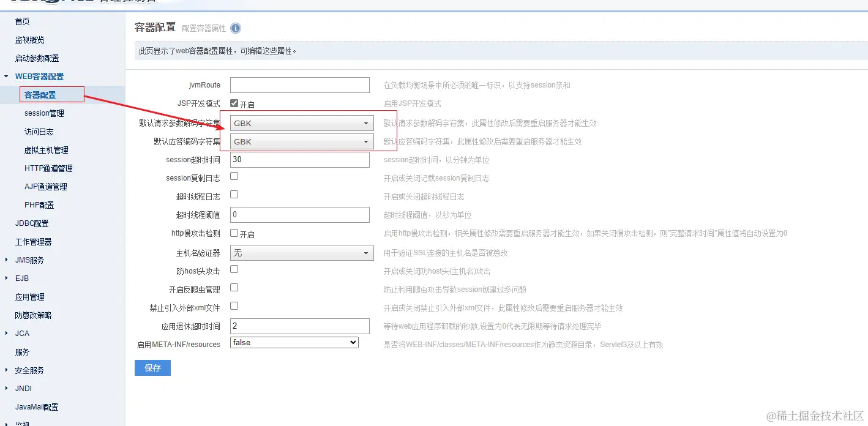Select EJB in the sidebar

(22, 278)
